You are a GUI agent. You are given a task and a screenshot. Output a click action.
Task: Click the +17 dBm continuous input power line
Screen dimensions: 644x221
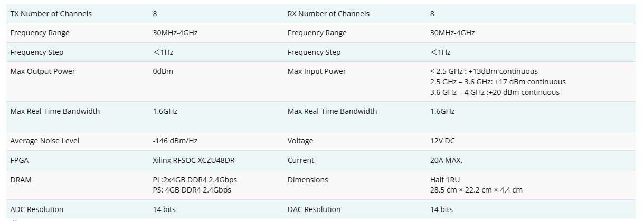[498, 82]
